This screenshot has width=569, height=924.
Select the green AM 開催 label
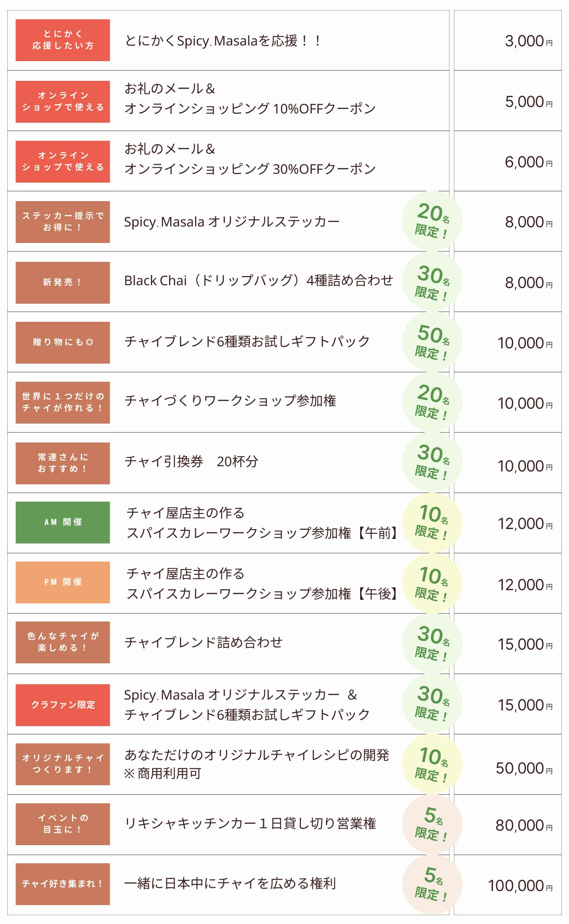(x=63, y=522)
